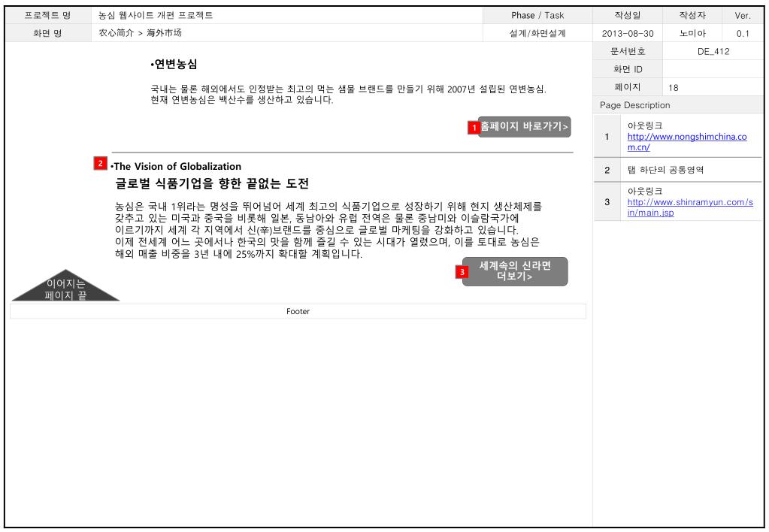Select the 프로젝트 명 header cell
The width and height of the screenshot is (769, 532).
click(x=48, y=15)
